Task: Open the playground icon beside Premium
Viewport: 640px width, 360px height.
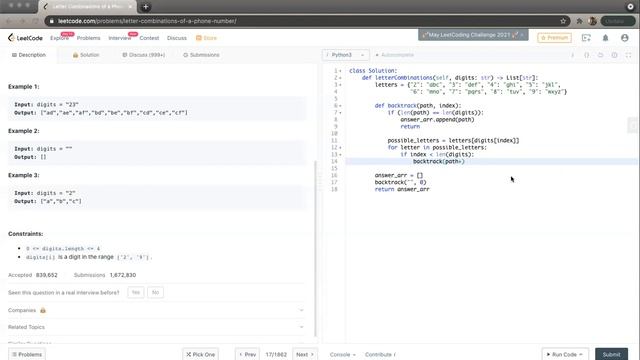Action: tap(586, 38)
